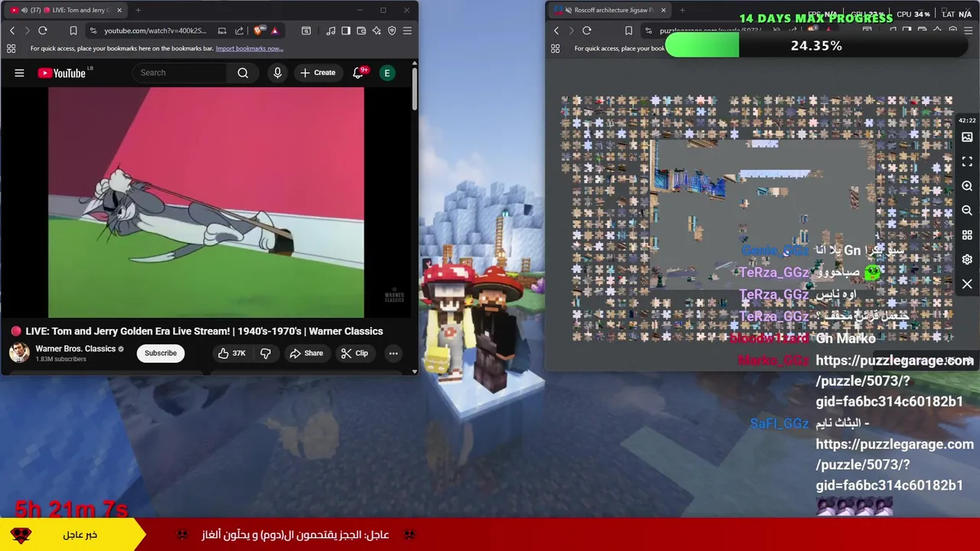
Task: Reload the YouTube page
Action: tap(43, 31)
